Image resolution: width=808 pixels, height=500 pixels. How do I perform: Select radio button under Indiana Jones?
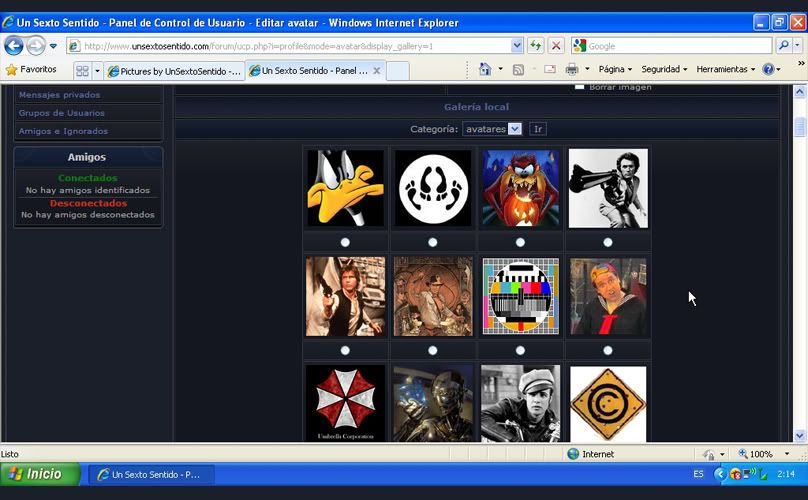(x=433, y=351)
